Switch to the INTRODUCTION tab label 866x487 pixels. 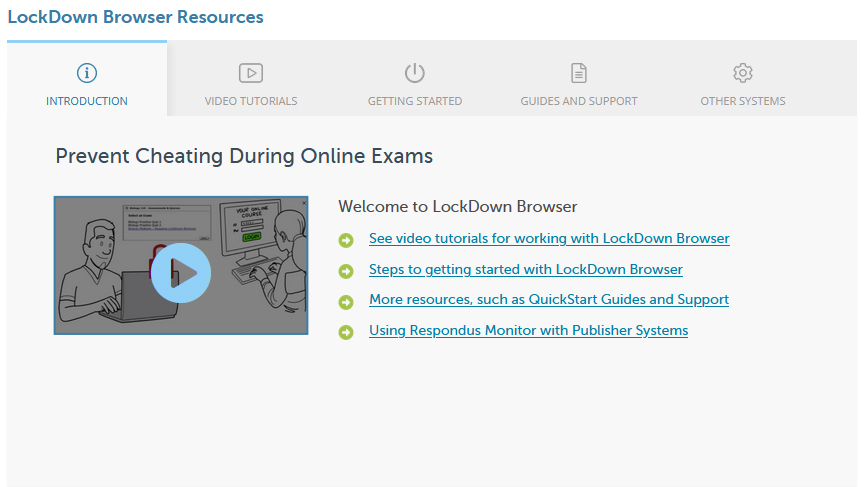click(x=87, y=101)
